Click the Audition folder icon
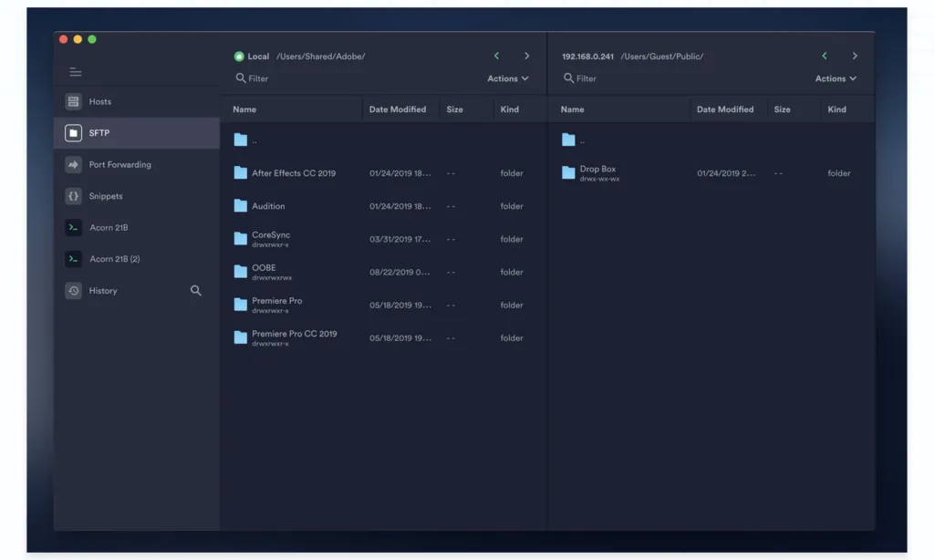 (x=241, y=205)
